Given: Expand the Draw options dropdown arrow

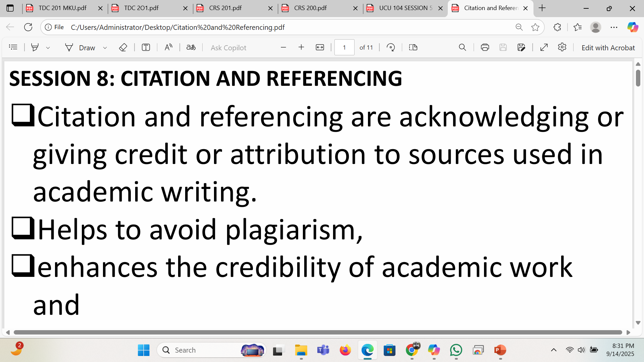Looking at the screenshot, I should click(x=105, y=48).
